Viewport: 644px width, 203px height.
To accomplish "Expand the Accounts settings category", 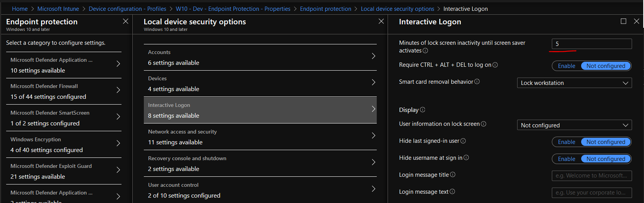I will coord(260,58).
